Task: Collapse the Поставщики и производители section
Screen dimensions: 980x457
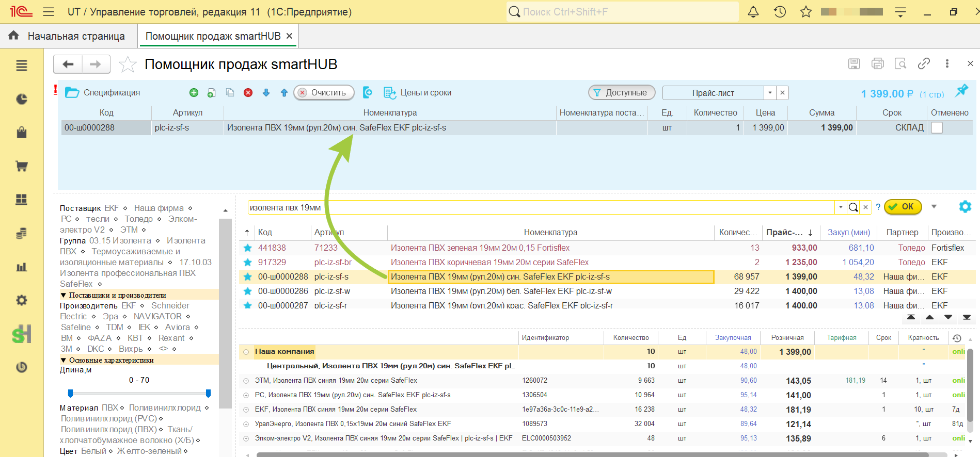Action: coord(64,295)
